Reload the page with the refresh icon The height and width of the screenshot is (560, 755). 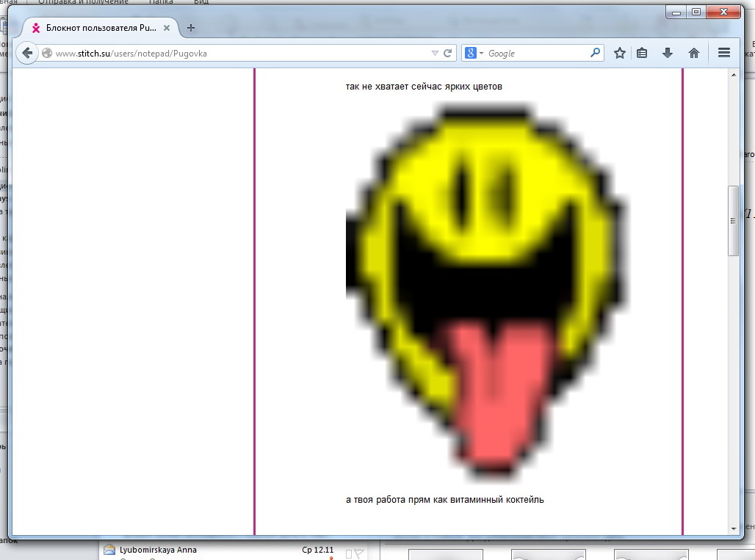pos(447,53)
